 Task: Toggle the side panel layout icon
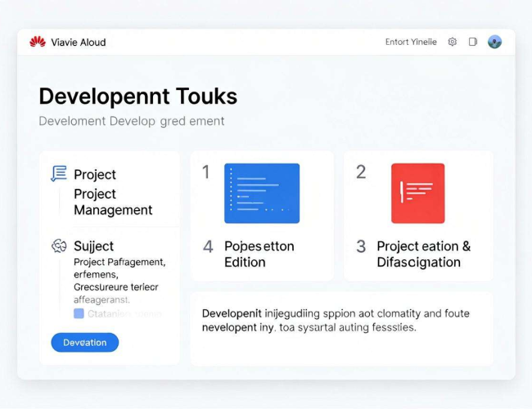click(x=473, y=42)
